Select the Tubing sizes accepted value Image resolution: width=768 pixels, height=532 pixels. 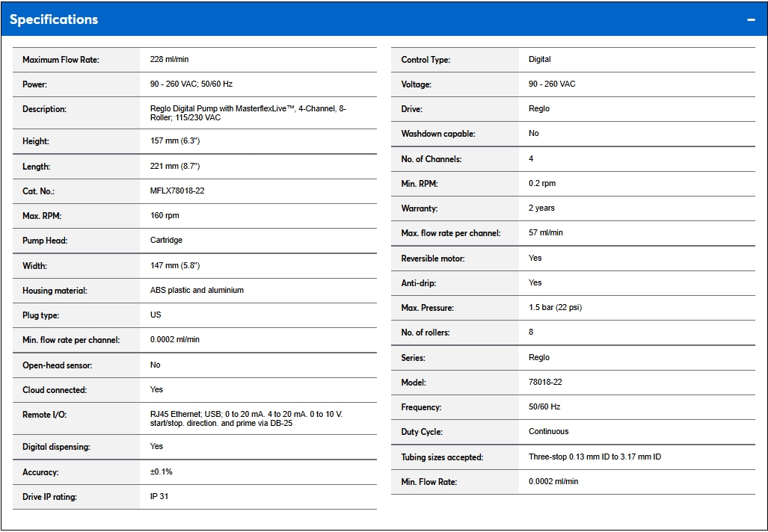tap(595, 457)
